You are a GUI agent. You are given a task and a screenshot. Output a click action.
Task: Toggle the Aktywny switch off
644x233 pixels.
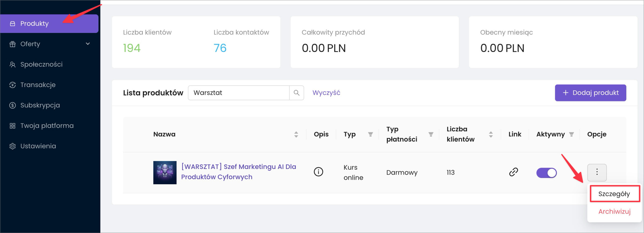(x=546, y=173)
